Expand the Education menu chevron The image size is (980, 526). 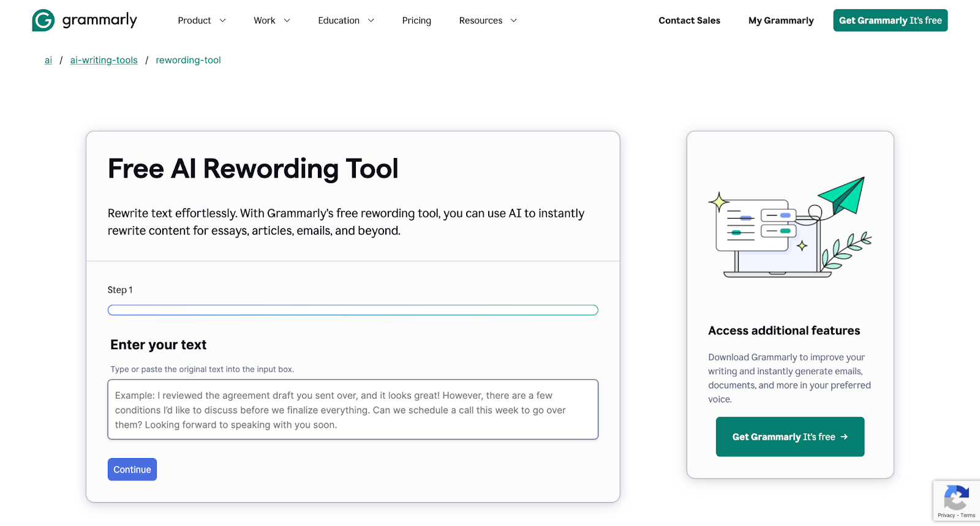point(371,21)
